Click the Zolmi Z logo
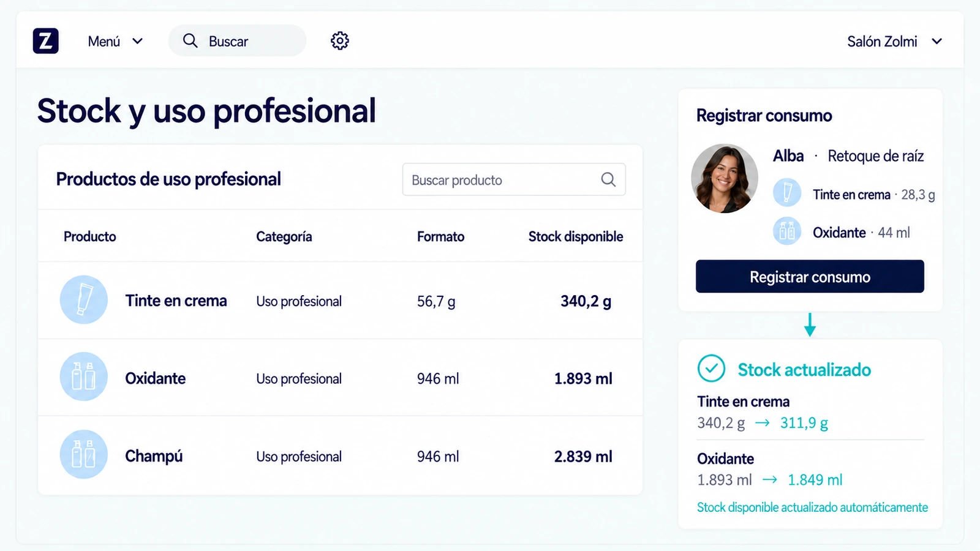The width and height of the screenshot is (980, 551). click(x=45, y=41)
